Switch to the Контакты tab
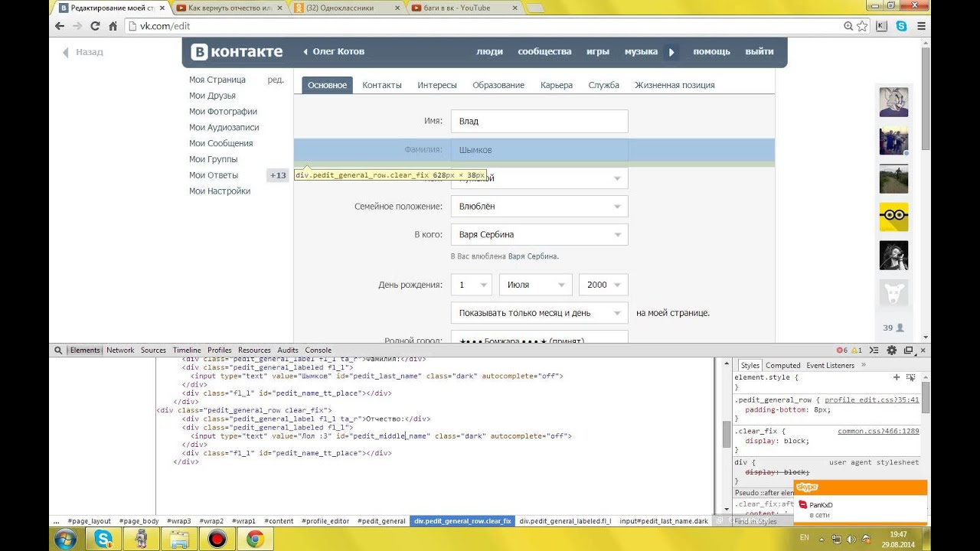Image resolution: width=980 pixels, height=551 pixels. click(382, 85)
